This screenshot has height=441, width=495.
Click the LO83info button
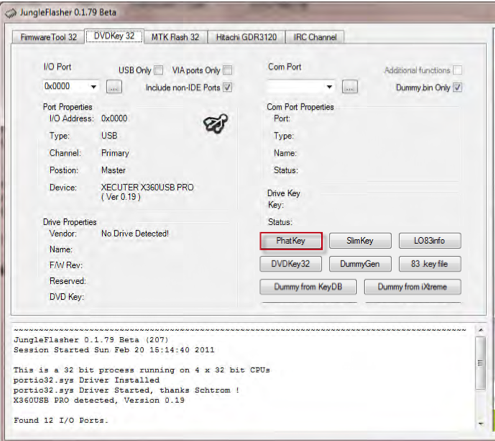pos(430,241)
